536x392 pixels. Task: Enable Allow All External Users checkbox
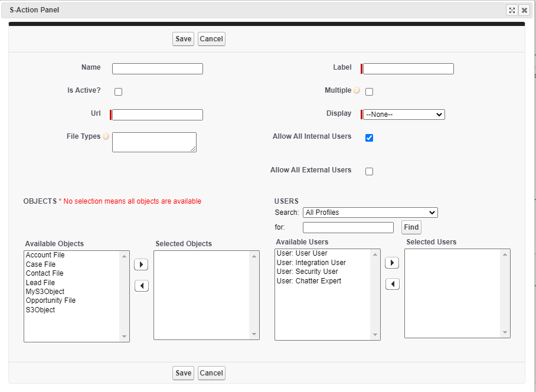tap(369, 171)
